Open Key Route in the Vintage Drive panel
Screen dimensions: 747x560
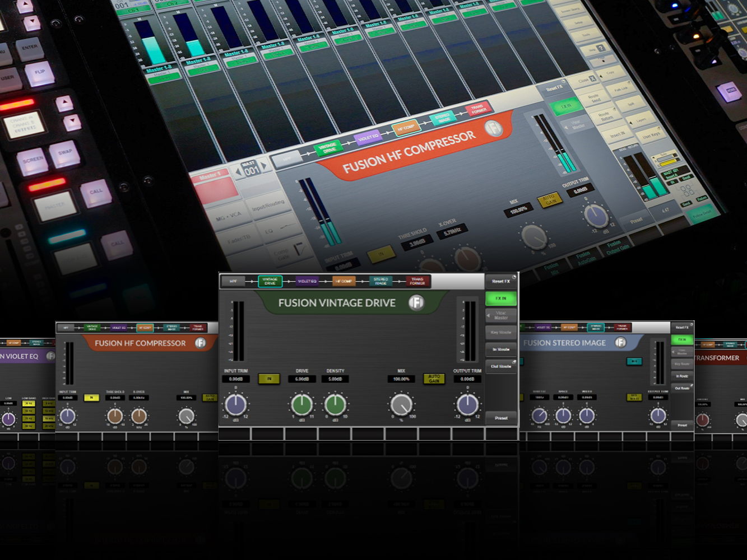coord(501,332)
